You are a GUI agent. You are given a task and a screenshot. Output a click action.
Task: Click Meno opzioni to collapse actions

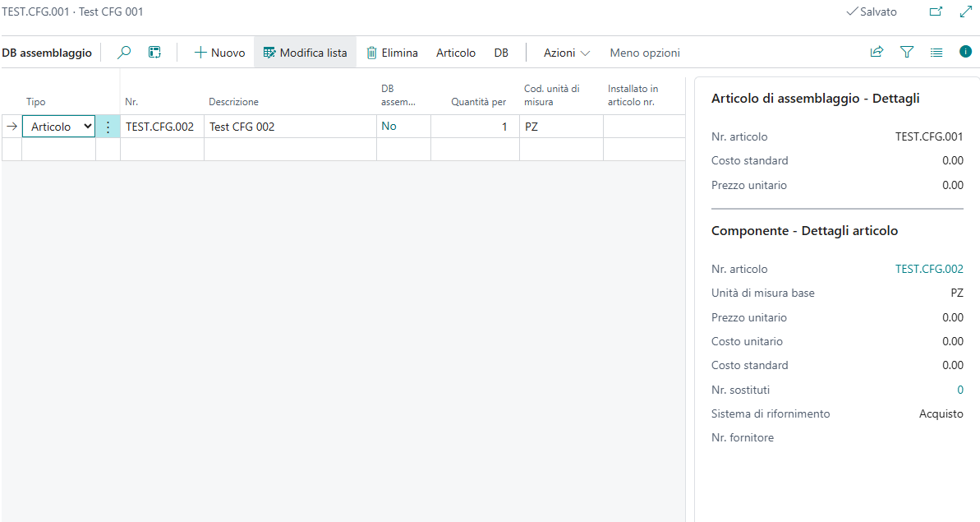tap(645, 53)
